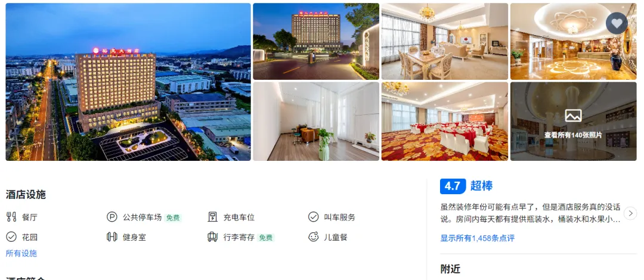Viewport: 644px width, 280px height.
Task: Click the heart favorite icon on photo
Action: [617, 23]
